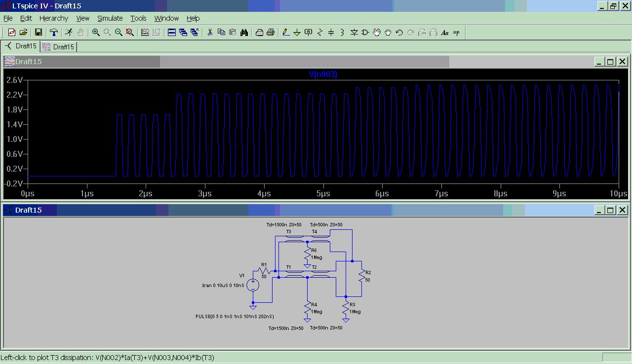Click the V1 voltage source symbol
The width and height of the screenshot is (632, 364).
tap(253, 285)
